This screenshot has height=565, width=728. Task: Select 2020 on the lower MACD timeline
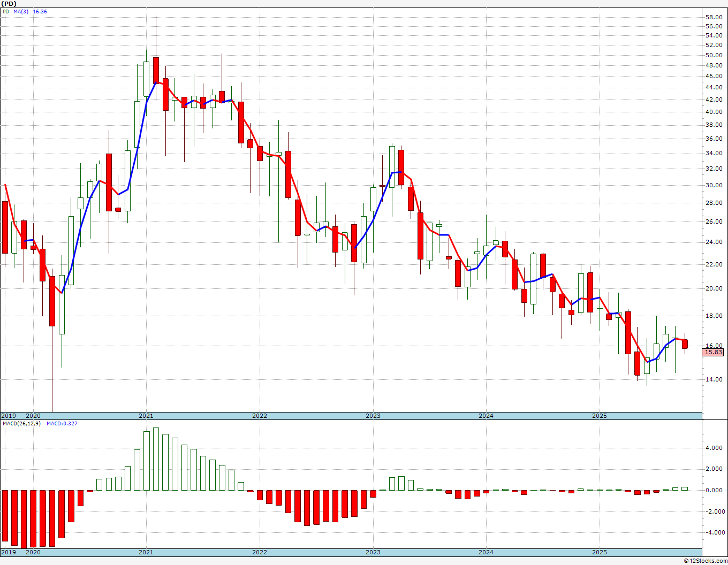(x=33, y=552)
